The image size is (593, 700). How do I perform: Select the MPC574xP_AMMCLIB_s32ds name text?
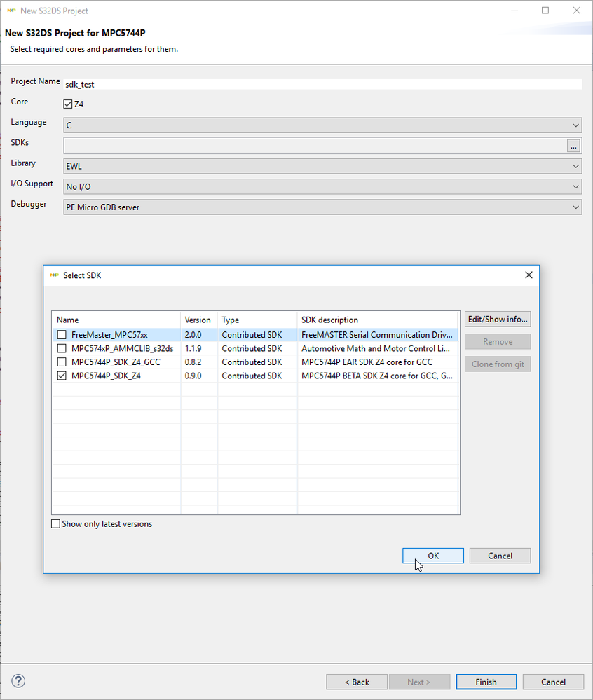pos(123,348)
